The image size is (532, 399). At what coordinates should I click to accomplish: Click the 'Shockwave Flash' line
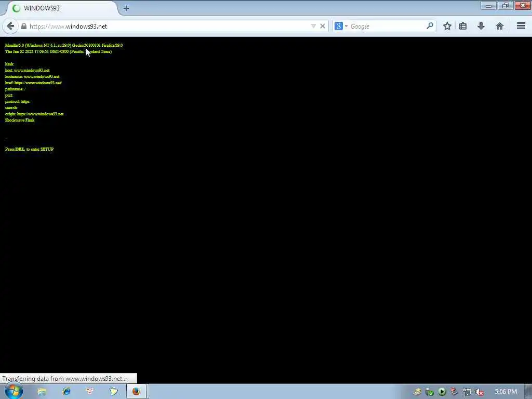(20, 120)
